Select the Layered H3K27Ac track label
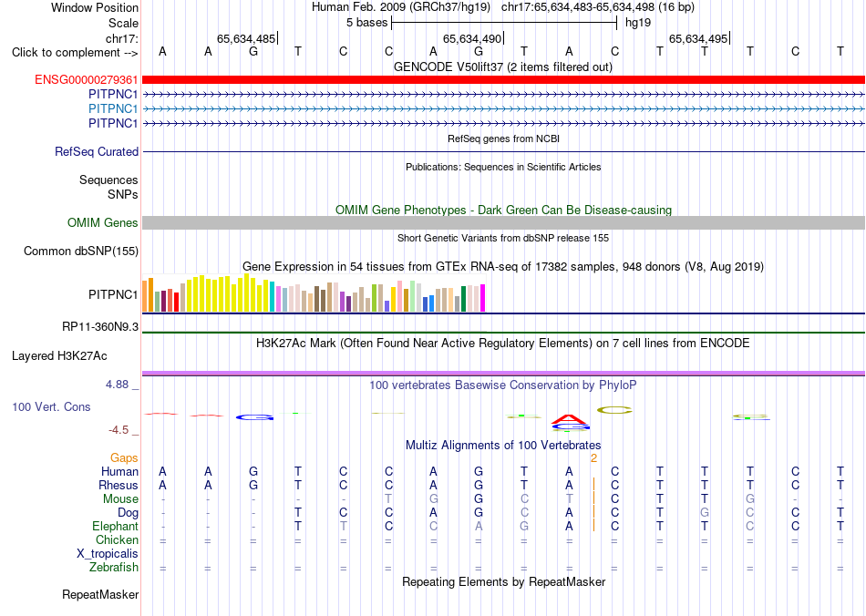866x616 pixels. 59,356
